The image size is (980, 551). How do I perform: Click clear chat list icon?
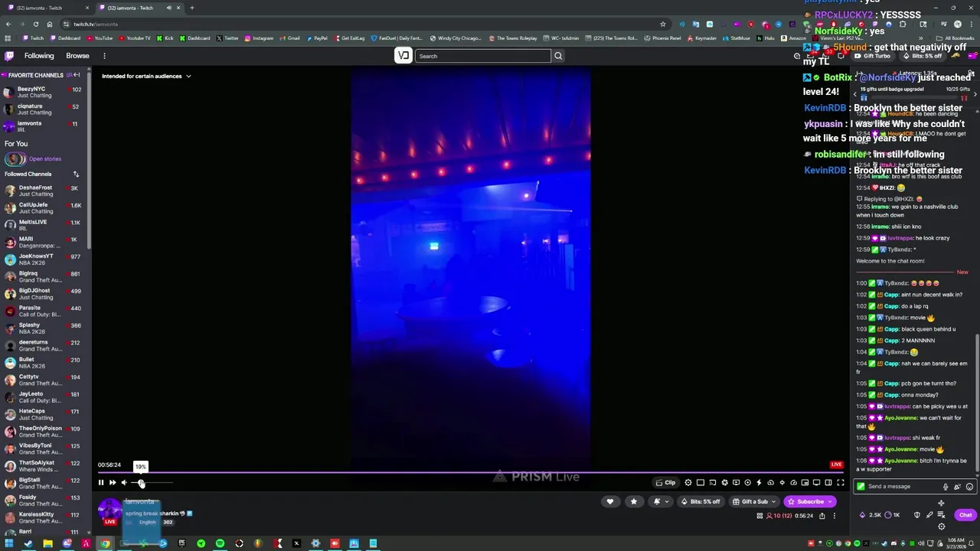pyautogui.click(x=941, y=515)
